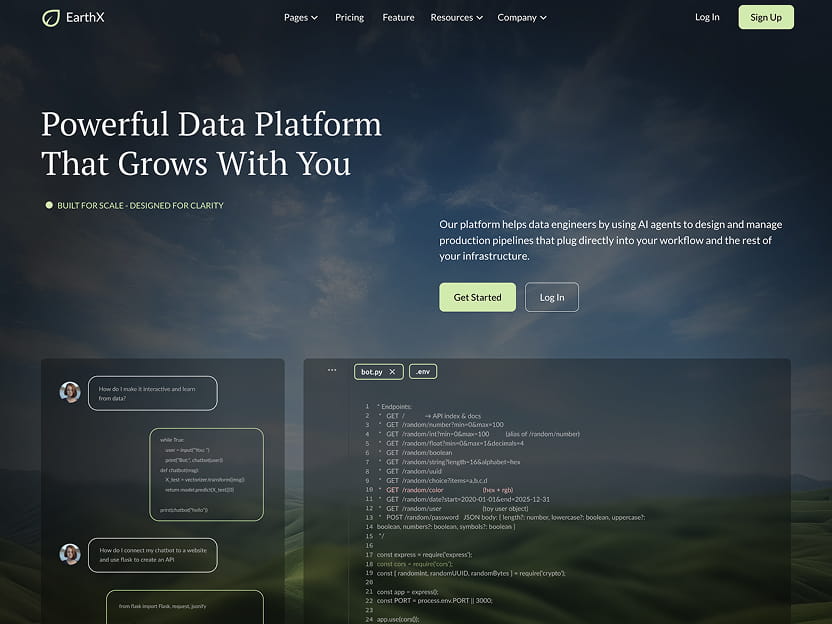
Task: Switch to the .env tab
Action: (x=422, y=371)
